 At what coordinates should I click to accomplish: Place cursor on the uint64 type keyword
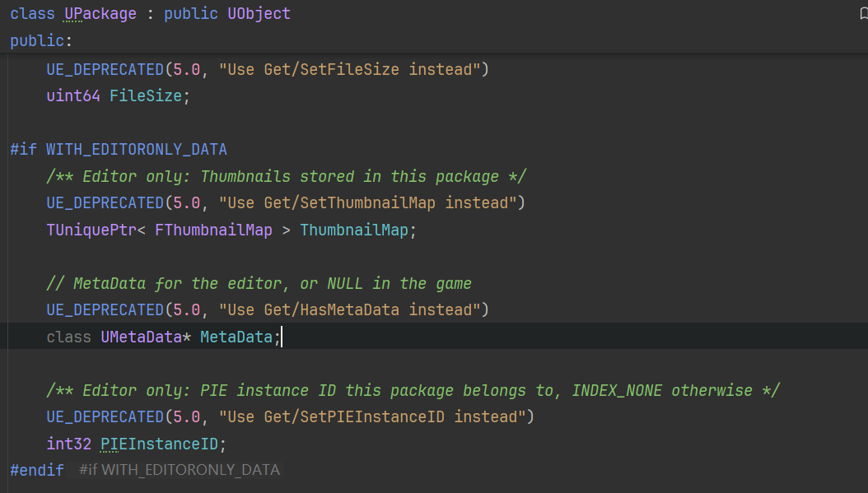[73, 96]
